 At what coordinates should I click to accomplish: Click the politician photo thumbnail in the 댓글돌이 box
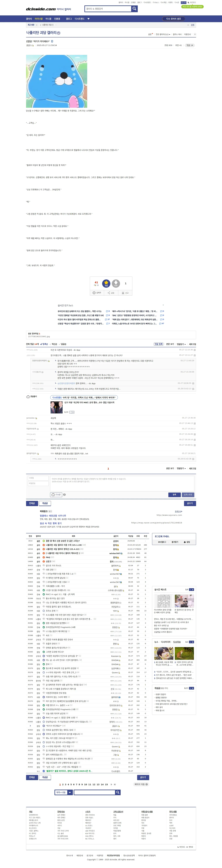coord(57,407)
